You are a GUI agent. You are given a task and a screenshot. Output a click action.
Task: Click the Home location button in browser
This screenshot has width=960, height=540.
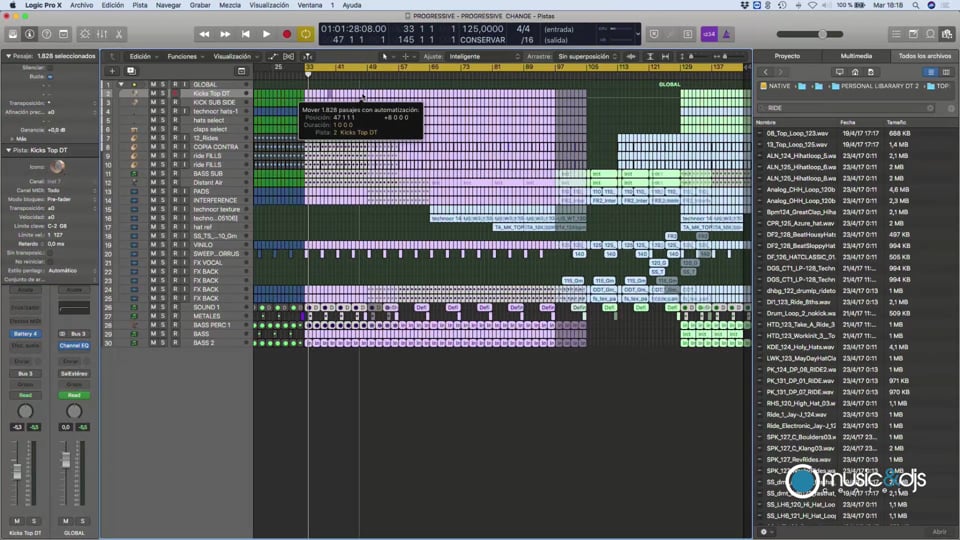[855, 72]
